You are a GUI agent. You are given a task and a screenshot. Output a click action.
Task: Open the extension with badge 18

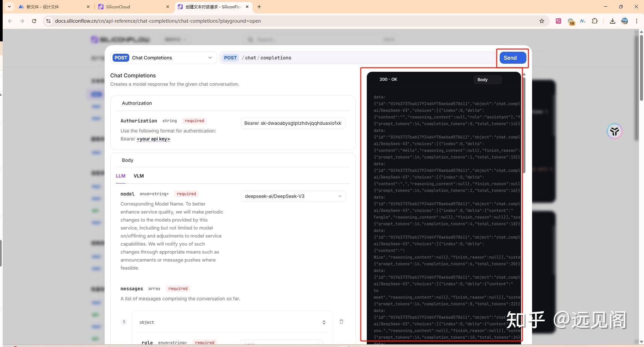tap(571, 22)
